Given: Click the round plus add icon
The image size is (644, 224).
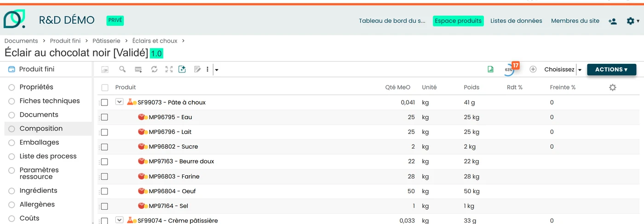Looking at the screenshot, I should 533,69.
